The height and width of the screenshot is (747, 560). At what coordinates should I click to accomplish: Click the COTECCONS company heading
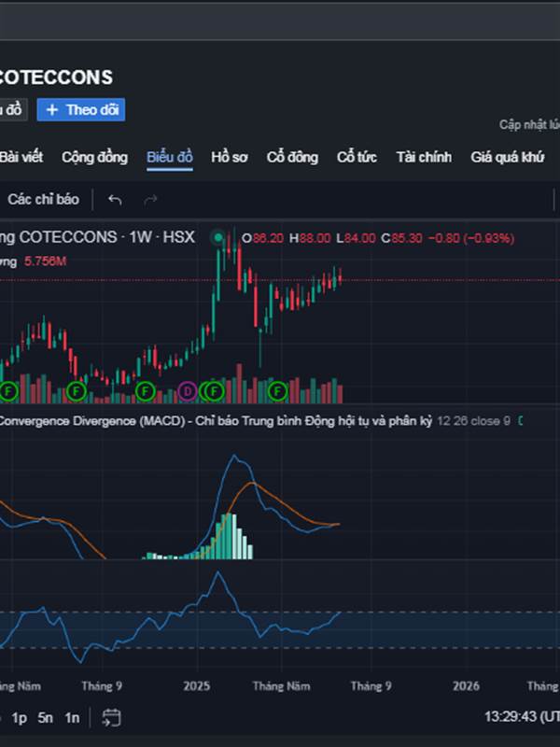tap(56, 78)
